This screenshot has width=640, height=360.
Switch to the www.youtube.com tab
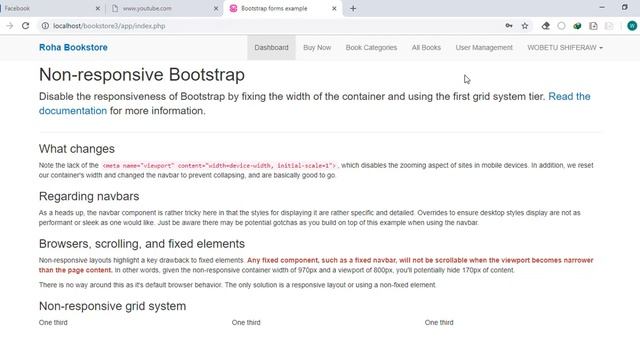click(x=164, y=8)
